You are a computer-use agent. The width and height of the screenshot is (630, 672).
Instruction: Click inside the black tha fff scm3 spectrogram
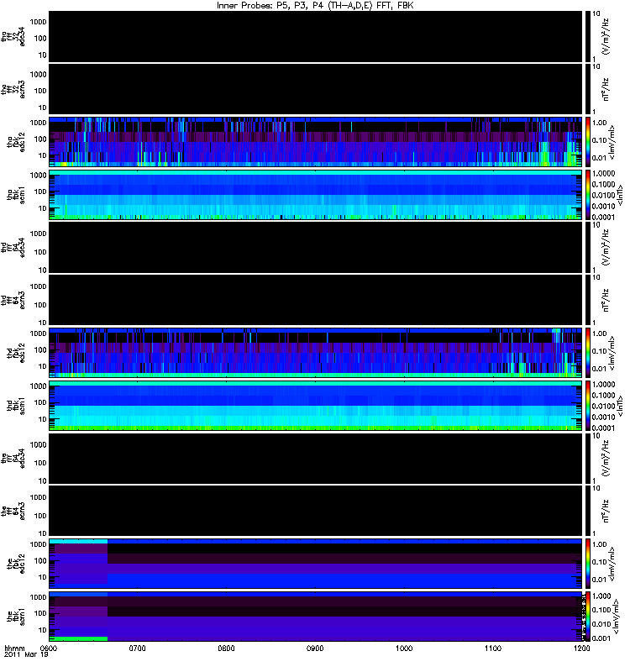[315, 90]
